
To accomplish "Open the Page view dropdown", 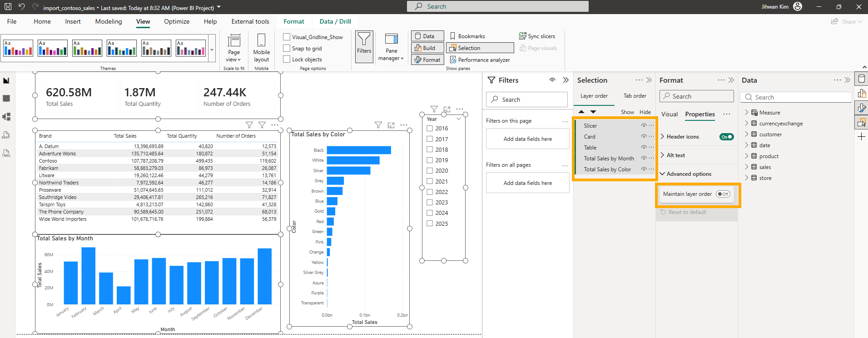I will click(x=234, y=48).
